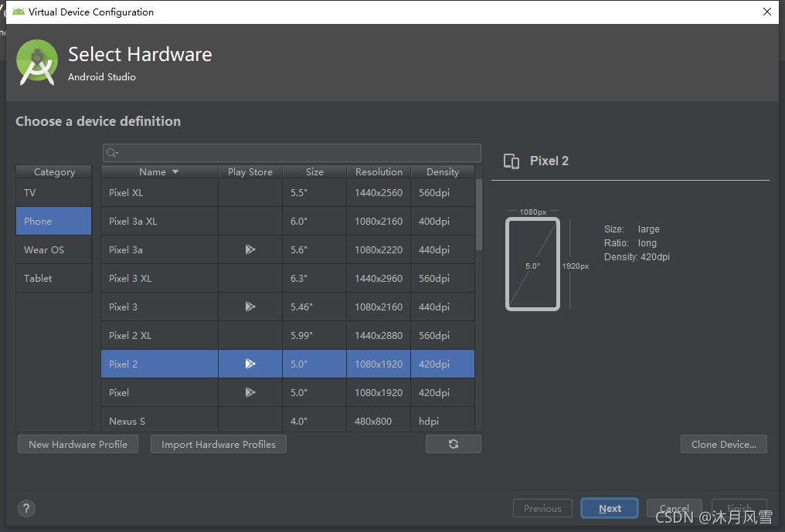
Task: Click the Android icon in the title bar
Action: pos(19,12)
